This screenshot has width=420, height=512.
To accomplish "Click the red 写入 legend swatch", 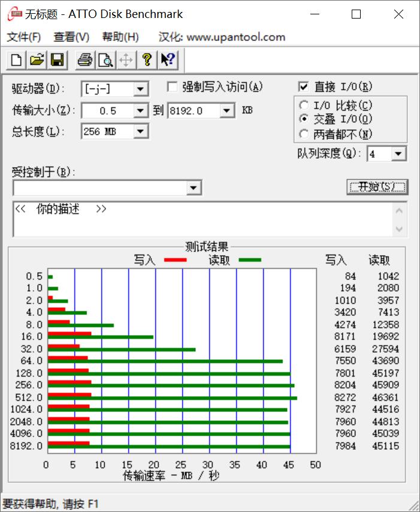I will [176, 260].
